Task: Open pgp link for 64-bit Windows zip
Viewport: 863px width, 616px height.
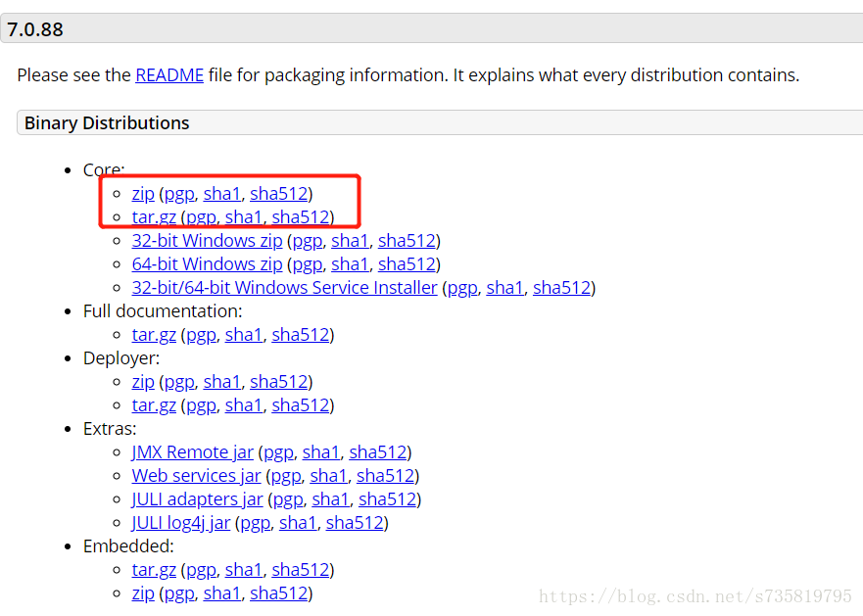Action: [308, 264]
